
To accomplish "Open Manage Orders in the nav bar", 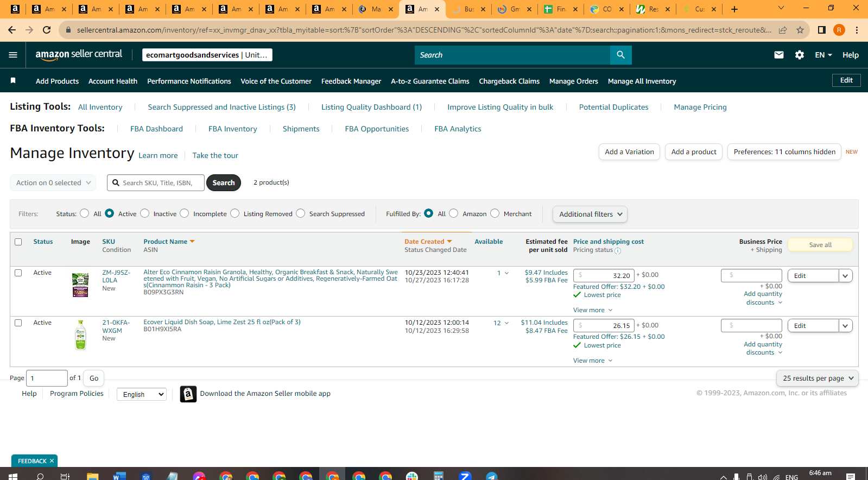I will (573, 81).
